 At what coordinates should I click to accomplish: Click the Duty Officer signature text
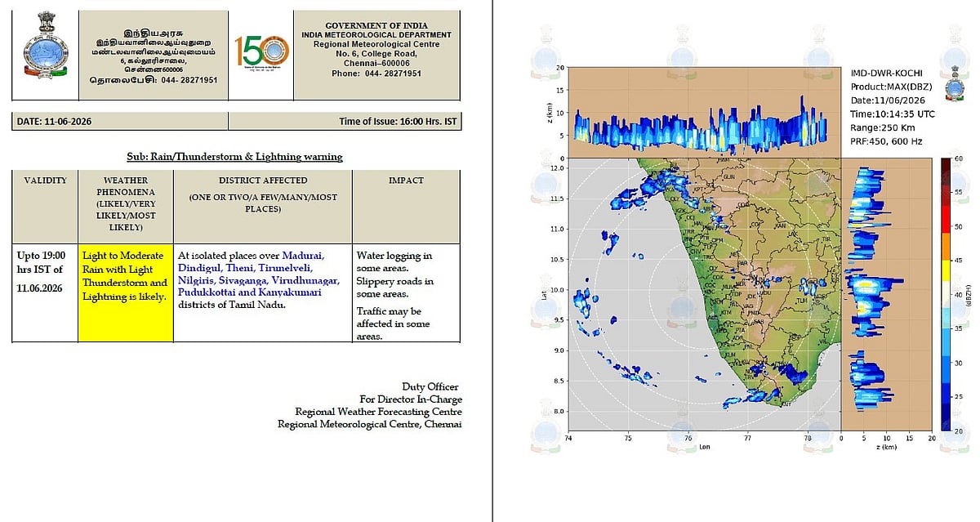pos(430,386)
